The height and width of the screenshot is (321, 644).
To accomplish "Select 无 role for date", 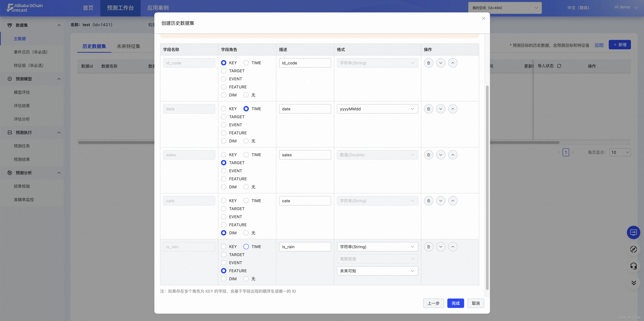I will 246,141.
